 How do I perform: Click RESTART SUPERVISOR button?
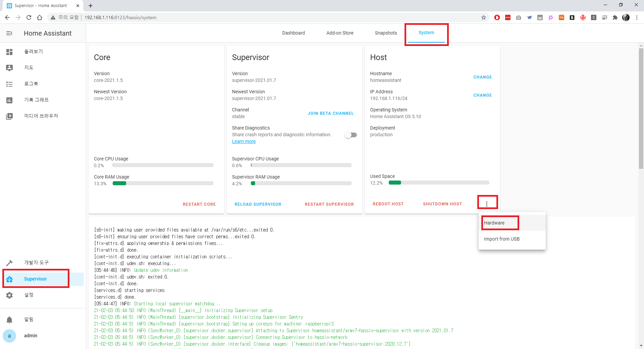(x=329, y=204)
